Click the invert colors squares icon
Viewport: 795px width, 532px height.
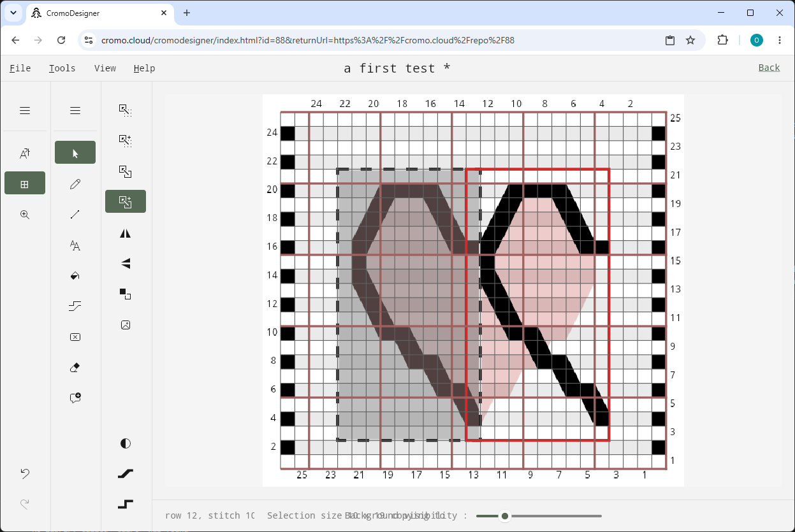(126, 294)
